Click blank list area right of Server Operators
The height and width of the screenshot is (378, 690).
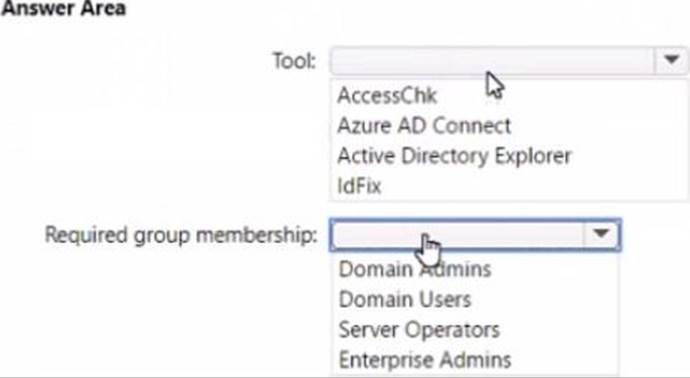click(x=558, y=330)
